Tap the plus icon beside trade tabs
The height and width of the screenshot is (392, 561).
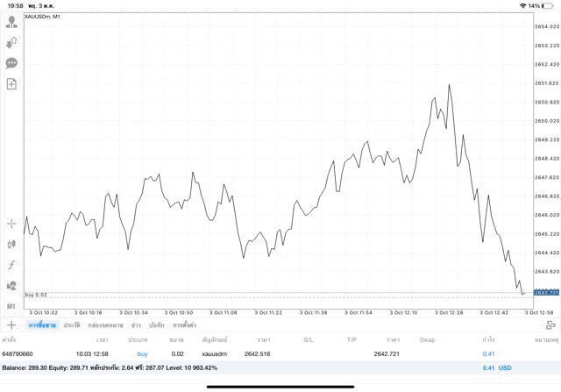coord(11,325)
